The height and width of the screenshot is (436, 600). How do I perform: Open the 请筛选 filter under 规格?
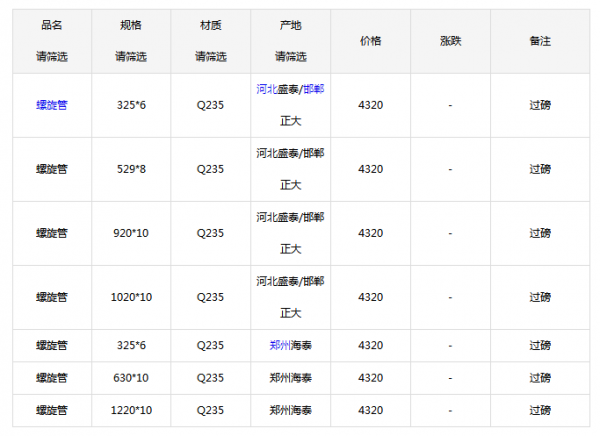click(131, 57)
